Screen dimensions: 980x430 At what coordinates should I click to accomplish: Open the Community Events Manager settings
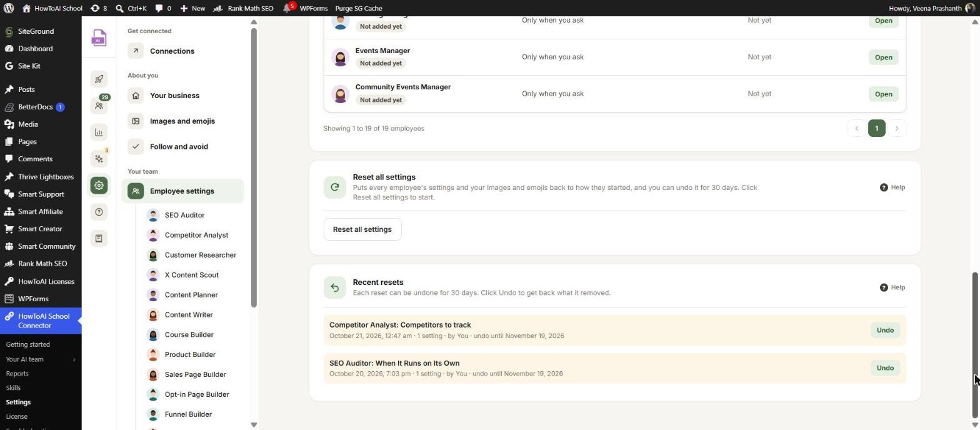pos(883,94)
